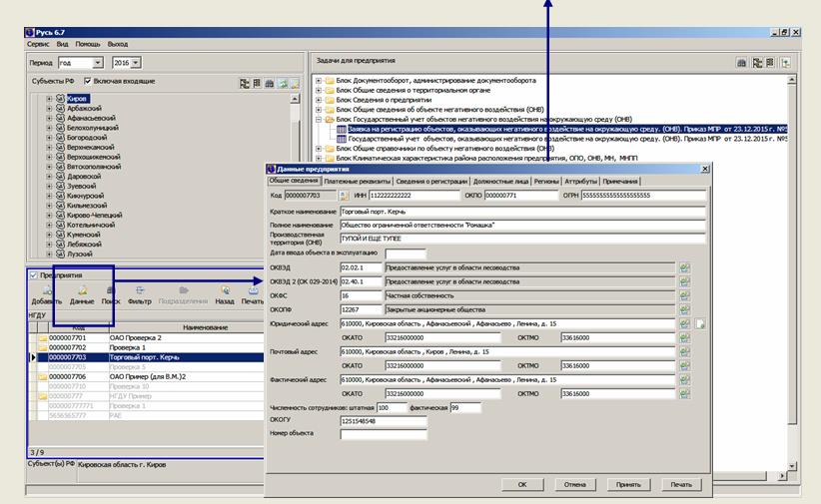821x504 pixels.
Task: Click the small icon next to Код field
Action: click(x=345, y=197)
